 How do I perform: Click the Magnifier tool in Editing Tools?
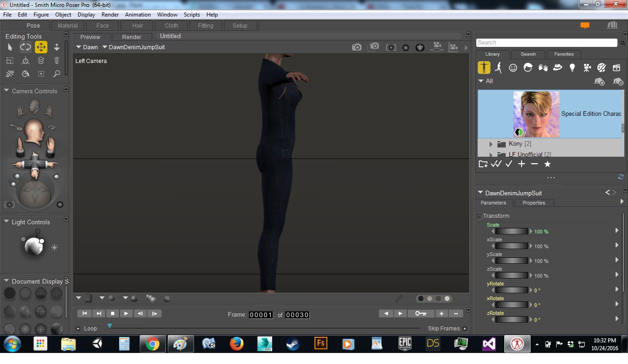pos(57,74)
